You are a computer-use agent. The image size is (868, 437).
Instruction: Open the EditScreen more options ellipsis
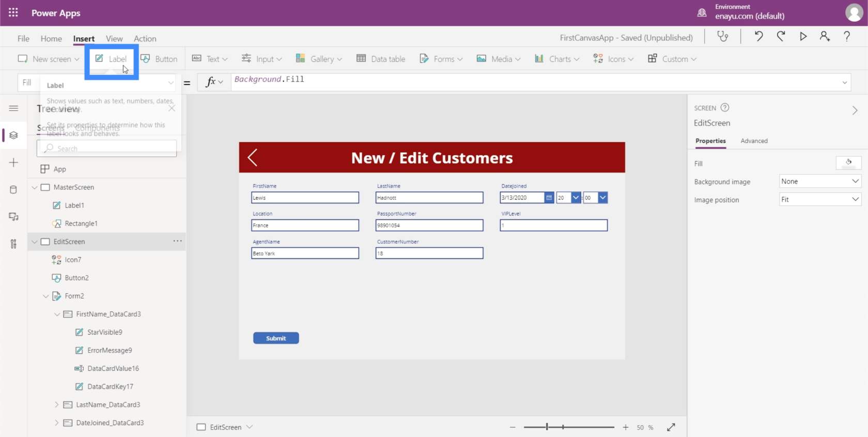[x=177, y=241]
